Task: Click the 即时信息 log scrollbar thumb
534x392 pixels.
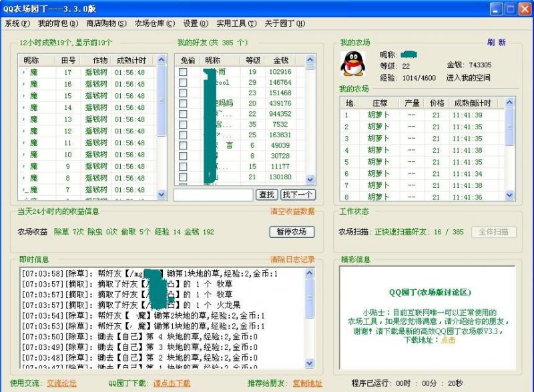Action: tap(309, 299)
